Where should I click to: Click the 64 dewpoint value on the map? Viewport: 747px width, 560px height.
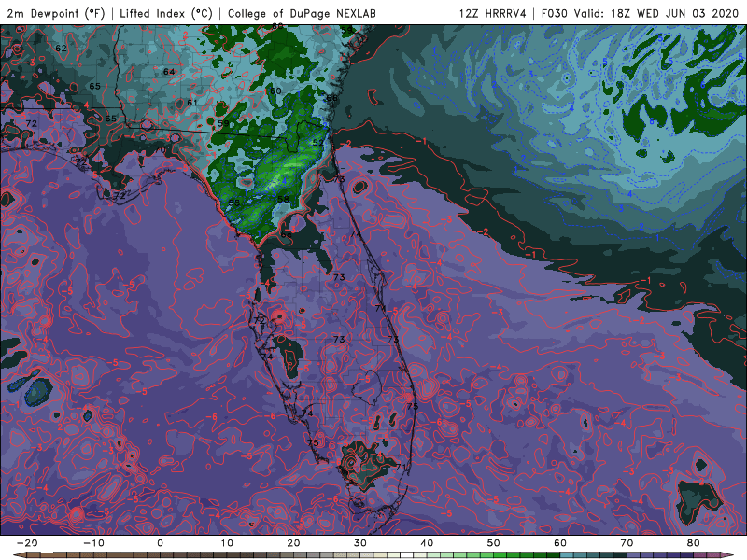[169, 72]
